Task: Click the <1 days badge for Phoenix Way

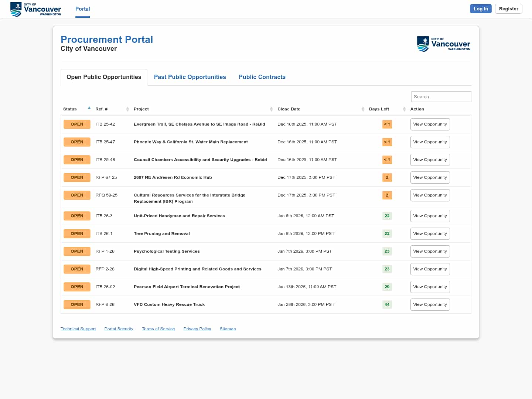Action: pos(387,142)
